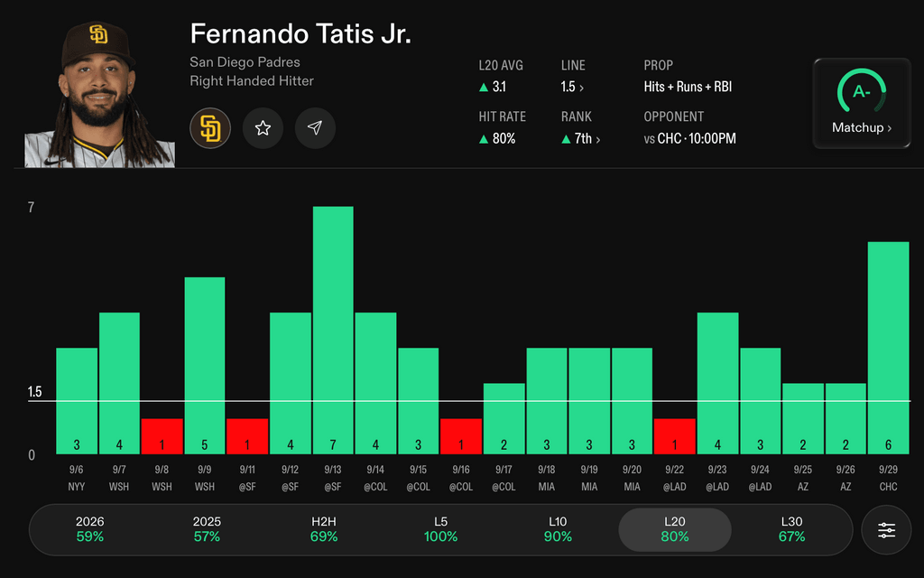Click the Right Handed Hitter text
The height and width of the screenshot is (578, 924).
click(252, 80)
